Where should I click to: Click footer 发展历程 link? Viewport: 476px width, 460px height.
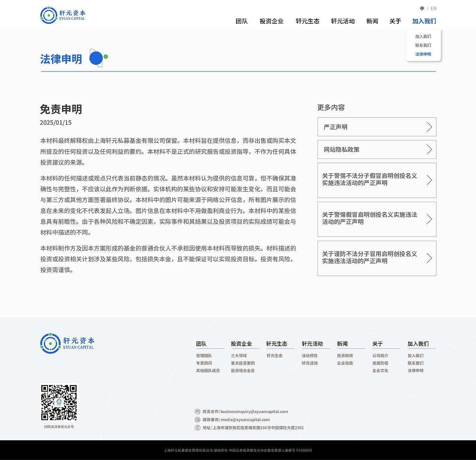(x=380, y=363)
